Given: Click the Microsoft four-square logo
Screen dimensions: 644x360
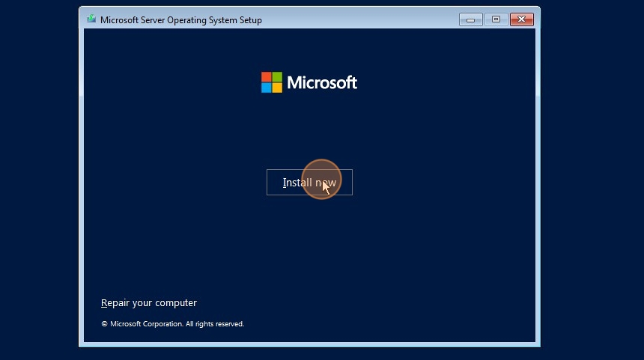Looking at the screenshot, I should pyautogui.click(x=272, y=82).
